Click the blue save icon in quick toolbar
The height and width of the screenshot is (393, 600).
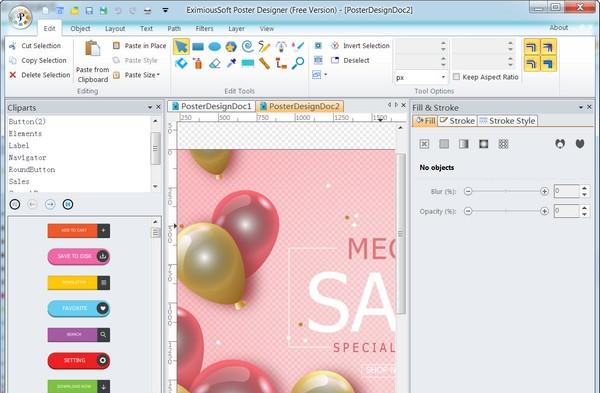click(x=89, y=10)
